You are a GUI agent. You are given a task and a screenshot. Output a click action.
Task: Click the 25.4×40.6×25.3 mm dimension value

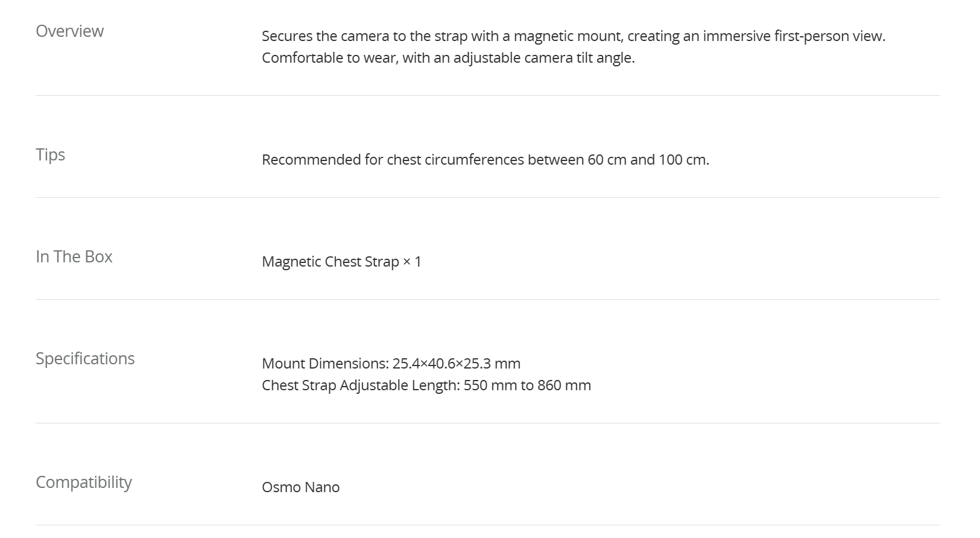[x=456, y=364]
